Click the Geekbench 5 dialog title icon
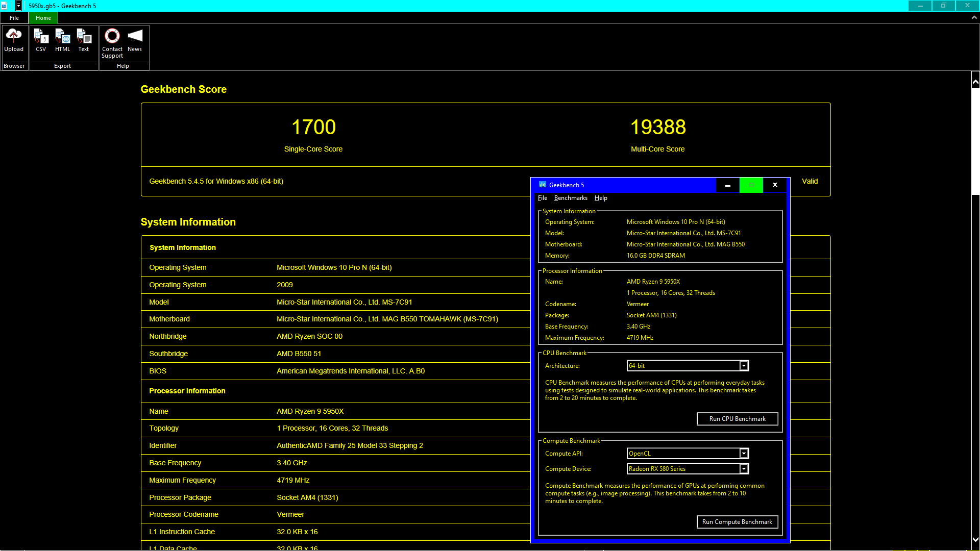Viewport: 980px width, 551px height. [543, 185]
